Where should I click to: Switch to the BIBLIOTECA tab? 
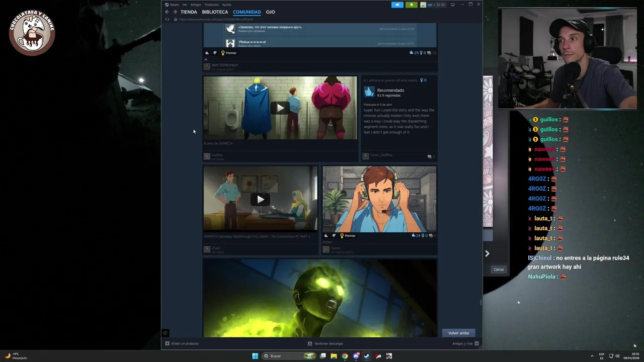(215, 12)
